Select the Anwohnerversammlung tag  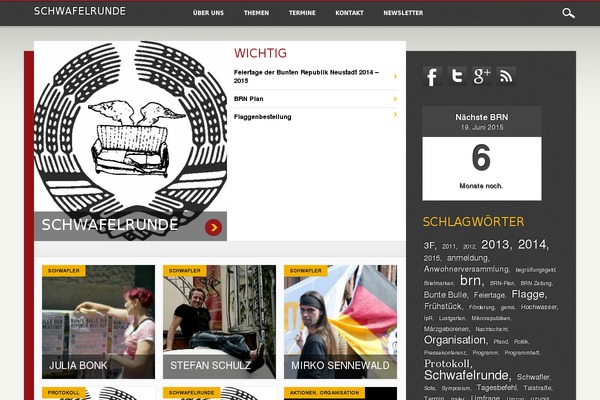467,269
